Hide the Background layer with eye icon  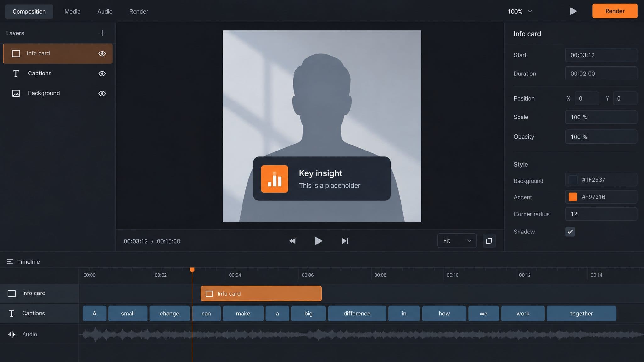tap(102, 94)
